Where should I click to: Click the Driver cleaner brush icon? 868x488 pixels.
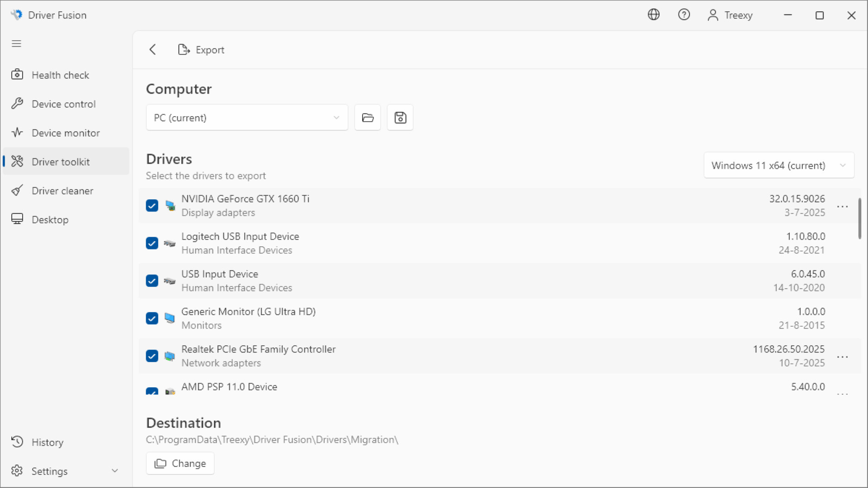pyautogui.click(x=17, y=190)
